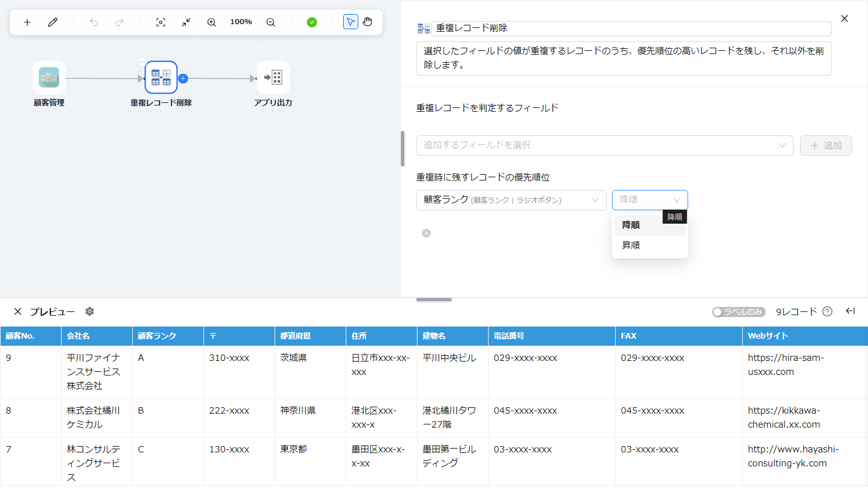Select the hand pan tool

tap(367, 22)
